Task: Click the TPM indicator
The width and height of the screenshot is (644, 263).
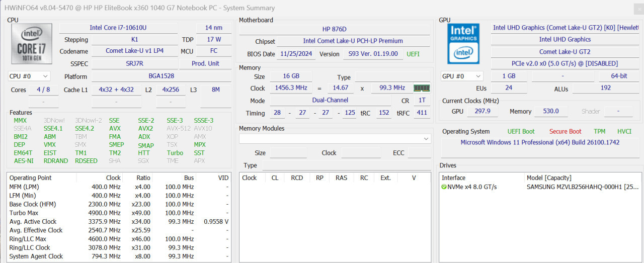Action: pos(599,131)
